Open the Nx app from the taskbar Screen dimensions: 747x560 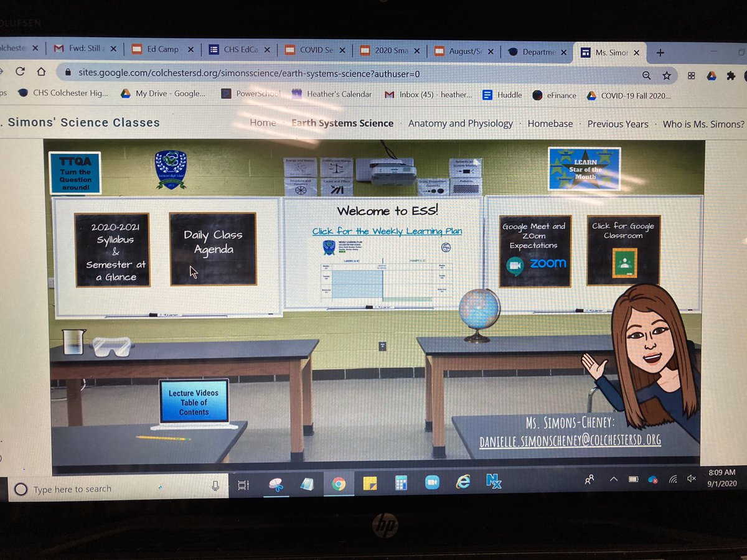point(494,481)
